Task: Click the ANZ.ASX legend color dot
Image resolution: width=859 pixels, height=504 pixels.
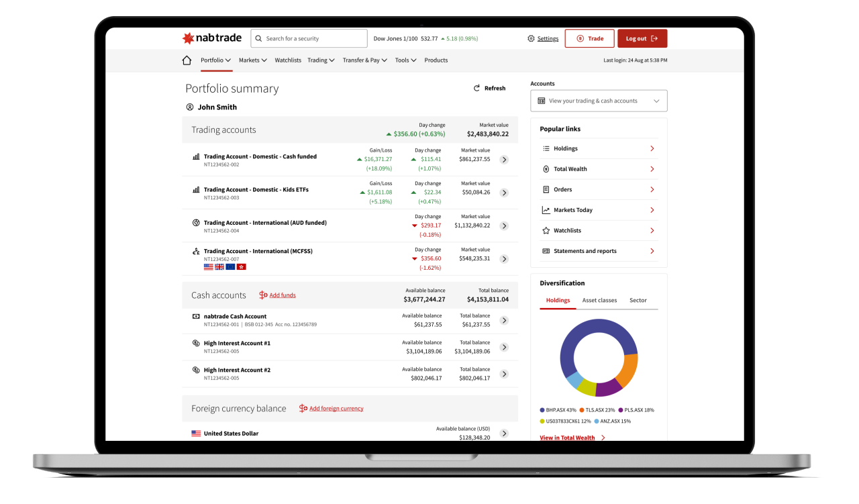Action: point(597,421)
